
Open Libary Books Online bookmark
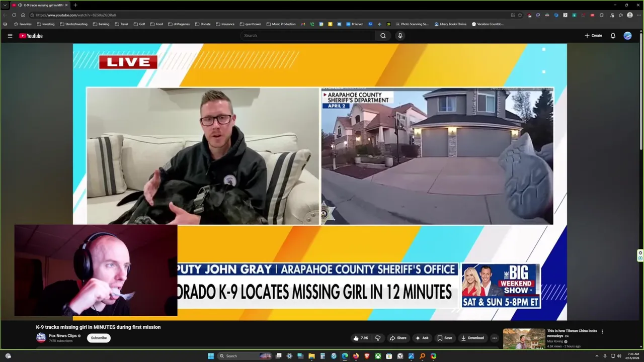[x=450, y=24]
